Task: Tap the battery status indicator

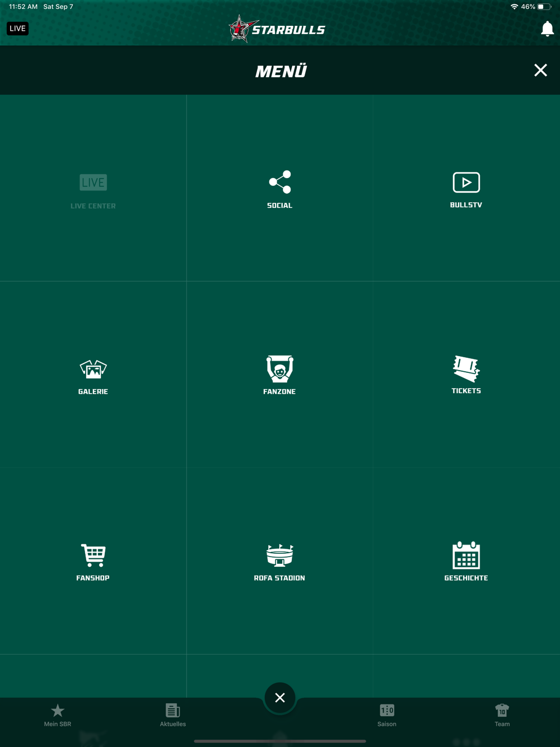Action: [544, 7]
